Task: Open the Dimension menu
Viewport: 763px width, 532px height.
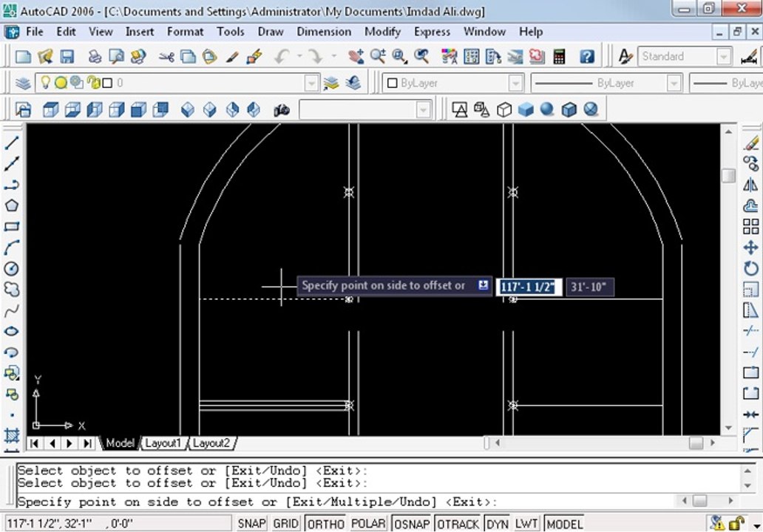Action: pyautogui.click(x=324, y=32)
